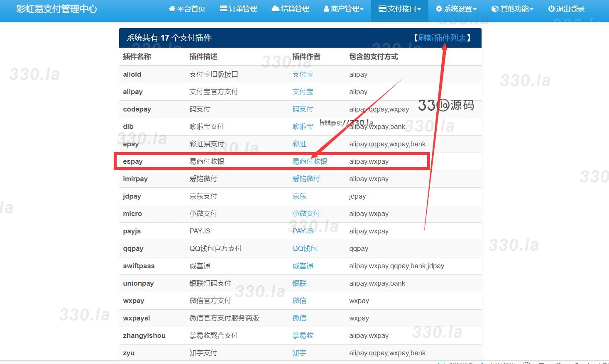This screenshot has width=609, height=364.
Task: Select the payjs plugin name
Action: tap(132, 231)
